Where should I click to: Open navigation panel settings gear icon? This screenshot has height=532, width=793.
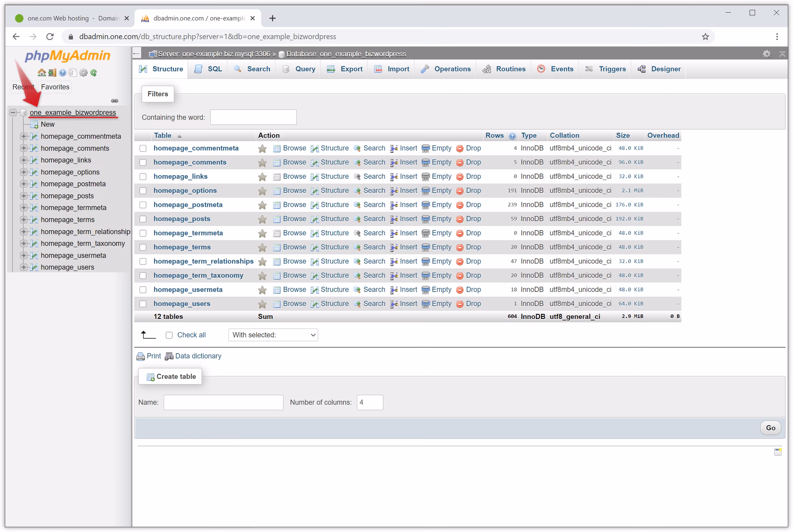point(83,73)
